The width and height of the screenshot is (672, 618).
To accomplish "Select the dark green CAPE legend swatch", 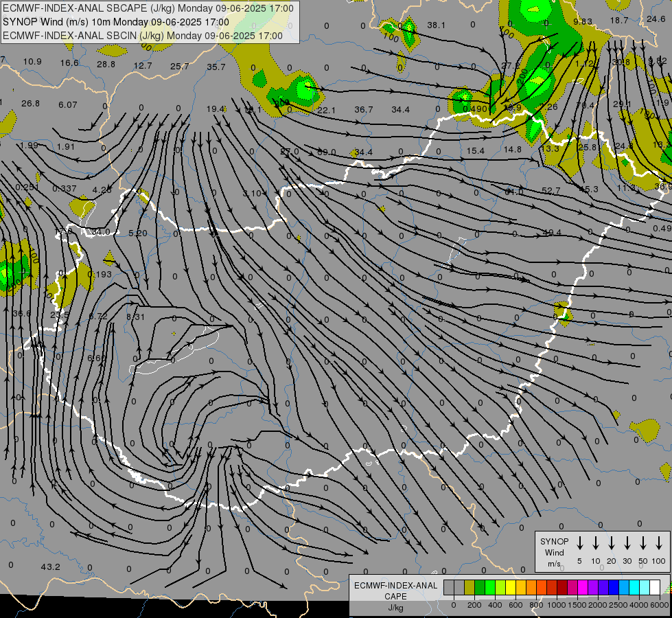I will click(480, 587).
